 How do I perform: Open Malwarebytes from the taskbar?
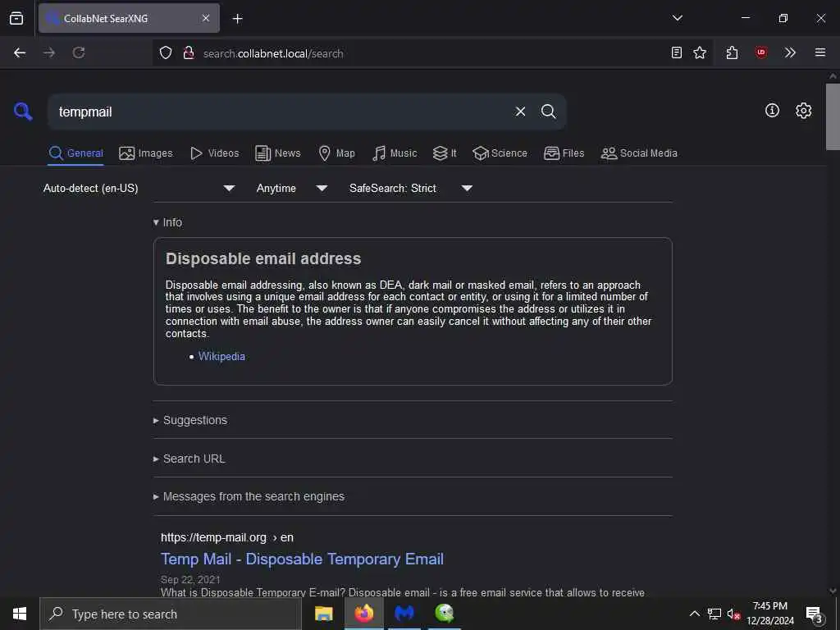(x=404, y=614)
